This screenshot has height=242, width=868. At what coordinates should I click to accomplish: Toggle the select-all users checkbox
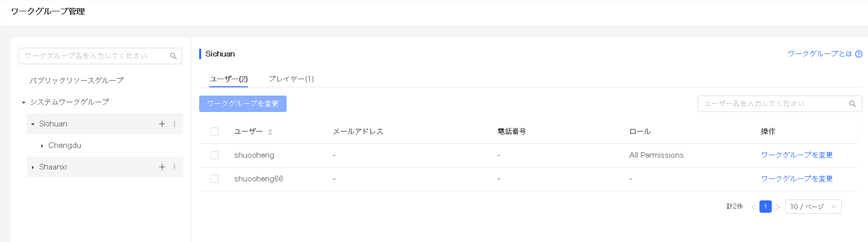[x=215, y=132]
